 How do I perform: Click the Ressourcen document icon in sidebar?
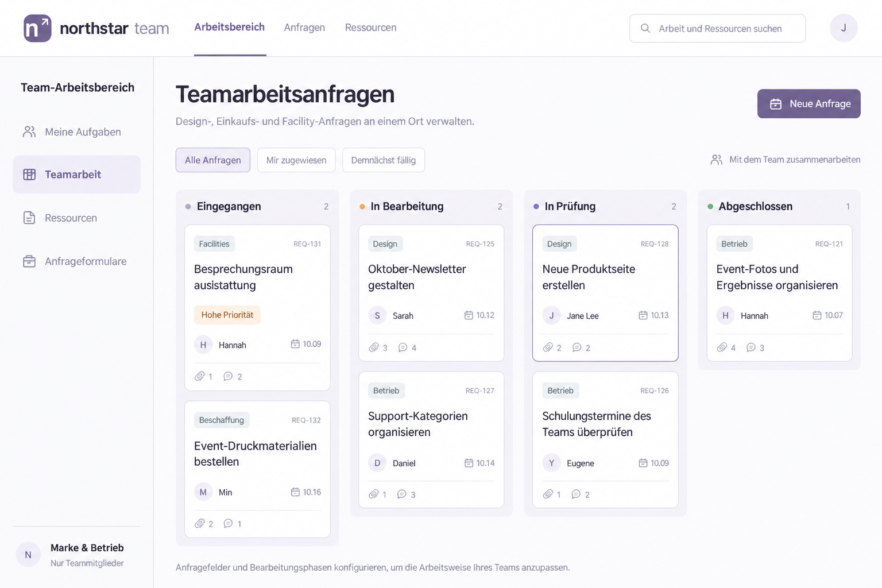(29, 218)
